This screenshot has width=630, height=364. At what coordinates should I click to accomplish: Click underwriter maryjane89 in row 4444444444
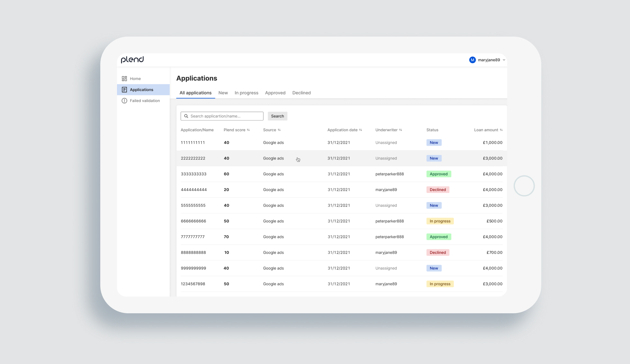[386, 190]
